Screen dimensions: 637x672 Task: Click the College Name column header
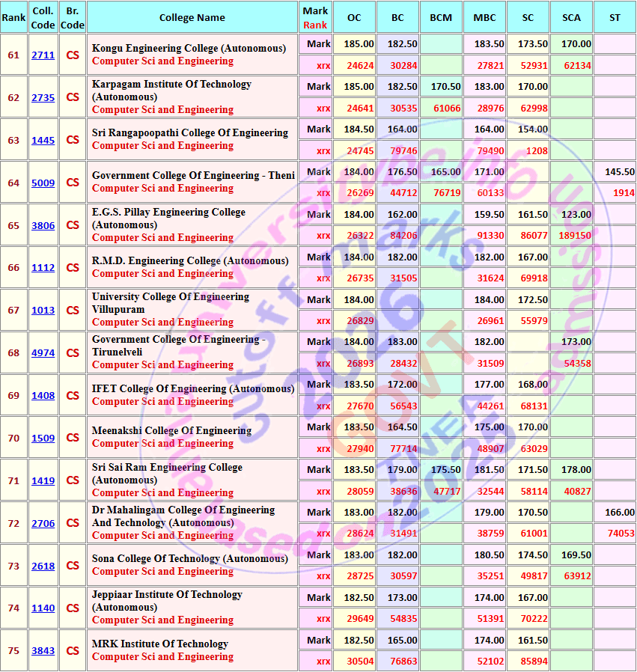pyautogui.click(x=192, y=17)
